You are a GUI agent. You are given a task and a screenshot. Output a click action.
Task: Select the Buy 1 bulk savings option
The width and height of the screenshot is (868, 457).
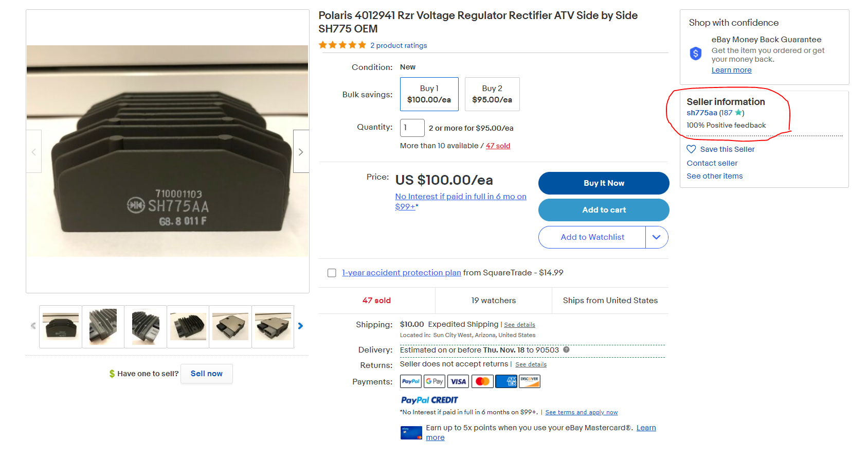click(429, 94)
